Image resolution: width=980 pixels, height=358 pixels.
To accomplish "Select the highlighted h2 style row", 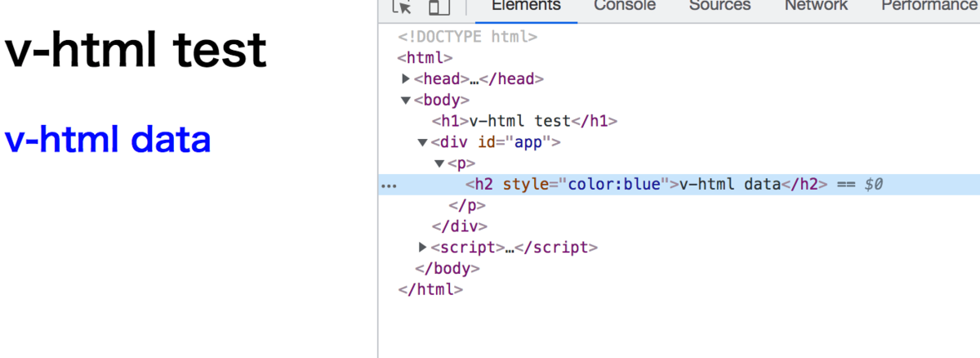I will tap(679, 185).
